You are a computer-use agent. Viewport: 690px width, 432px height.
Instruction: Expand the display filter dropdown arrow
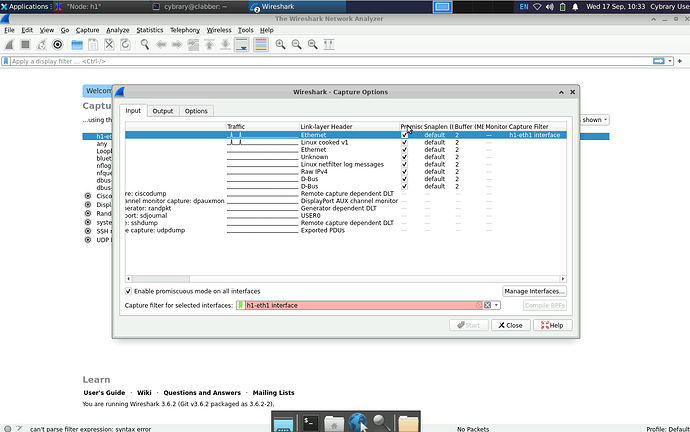(669, 61)
